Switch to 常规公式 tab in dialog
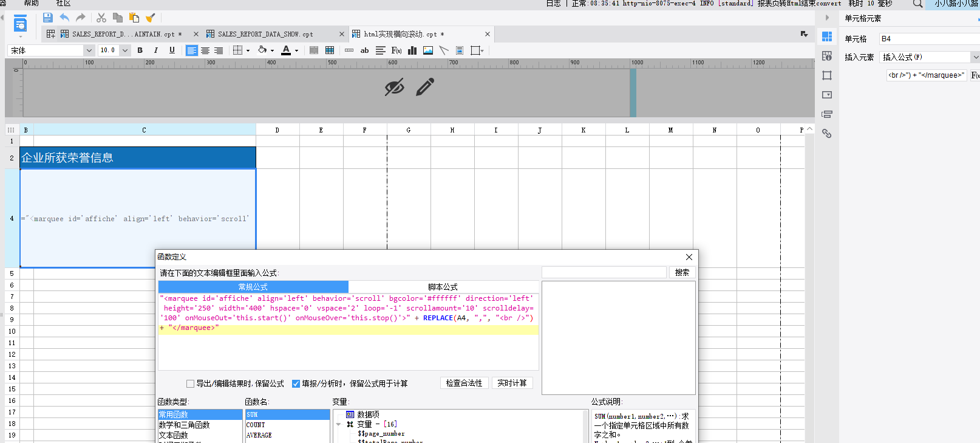The width and height of the screenshot is (980, 443). click(253, 287)
